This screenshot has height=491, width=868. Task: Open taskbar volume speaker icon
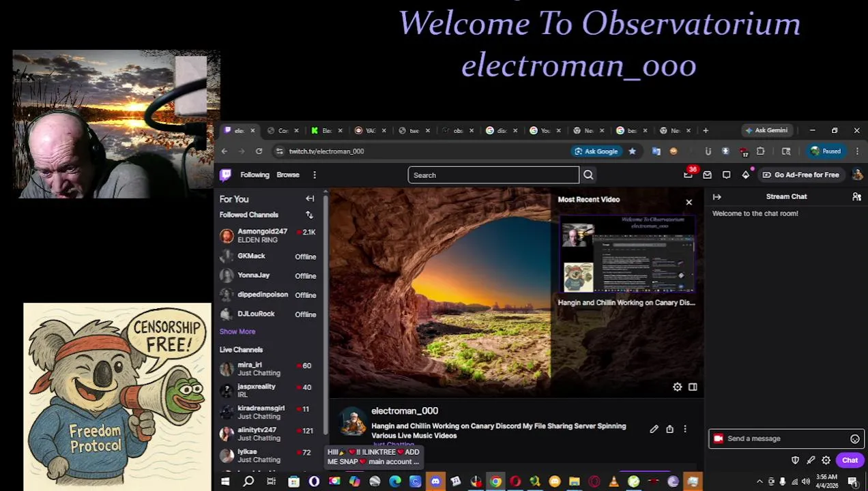click(x=805, y=481)
